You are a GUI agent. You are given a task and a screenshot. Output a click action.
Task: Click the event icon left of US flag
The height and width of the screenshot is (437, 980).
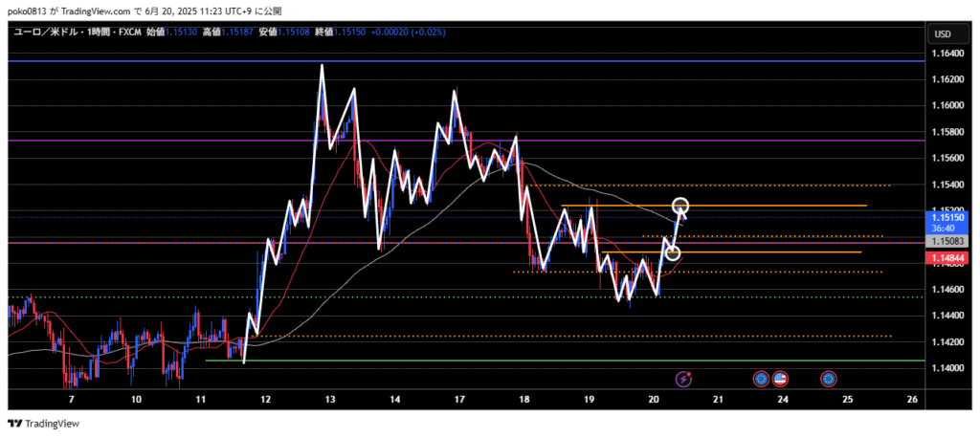762,380
